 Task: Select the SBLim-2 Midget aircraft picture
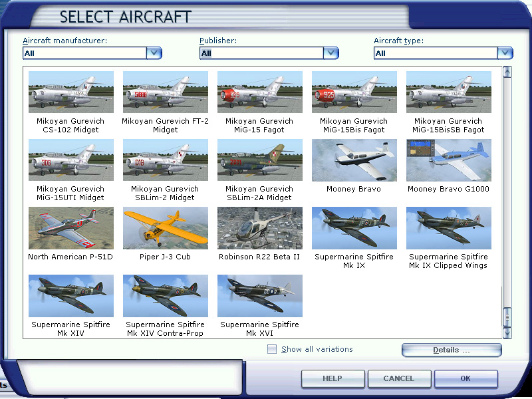point(165,160)
